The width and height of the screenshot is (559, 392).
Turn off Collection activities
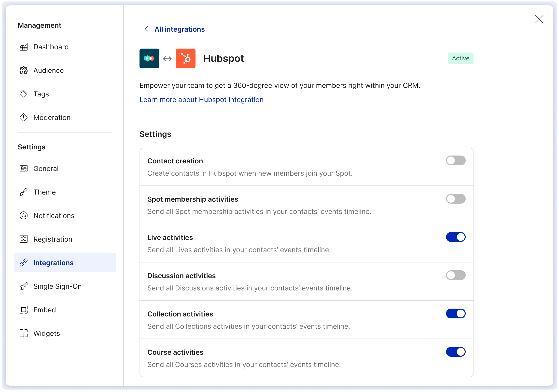[456, 313]
